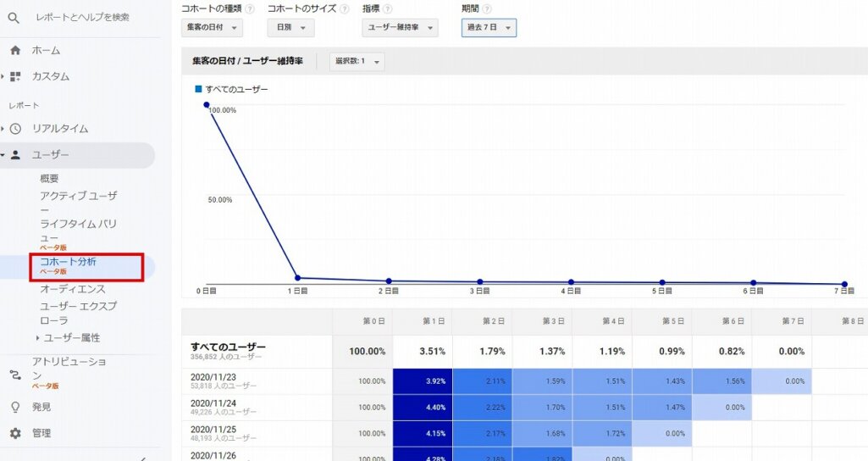Viewport: 868px width, 461px height.
Task: Click the 2.22% retention cell
Action: pos(483,408)
